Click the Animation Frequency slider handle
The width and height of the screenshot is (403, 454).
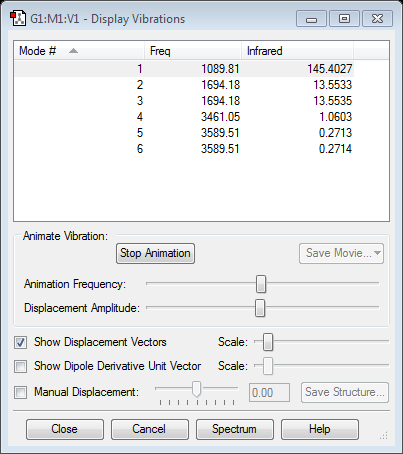click(261, 284)
